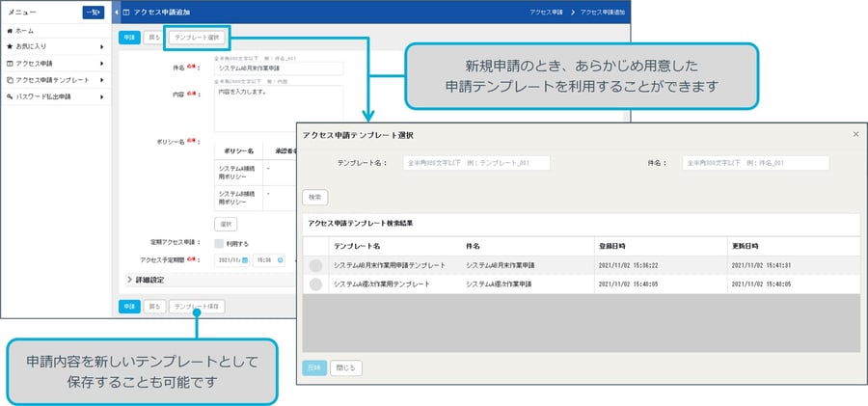Click the アクセス申請 sidebar icon
Viewport: 868px width, 406px height.
10,64
